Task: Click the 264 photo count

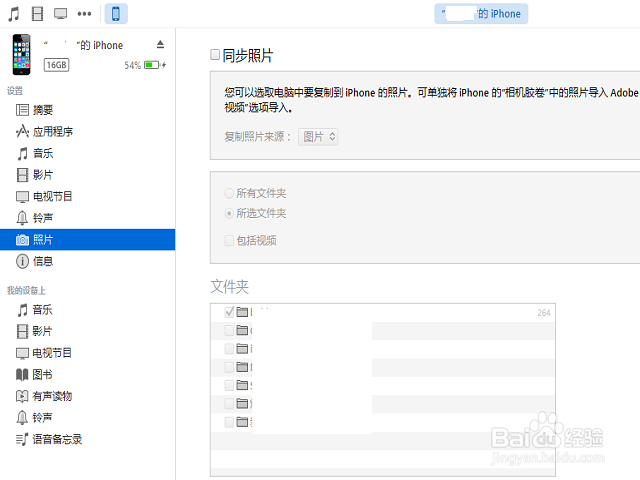Action: click(544, 313)
